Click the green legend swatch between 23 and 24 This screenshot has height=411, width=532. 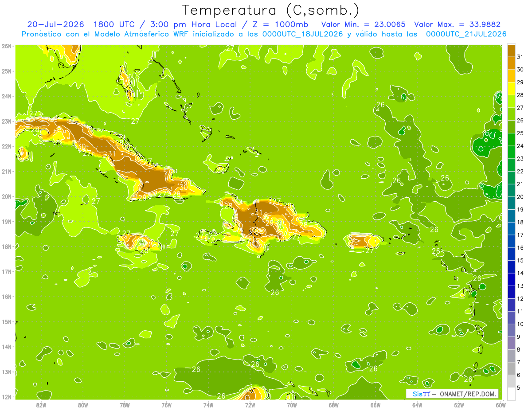click(x=511, y=152)
